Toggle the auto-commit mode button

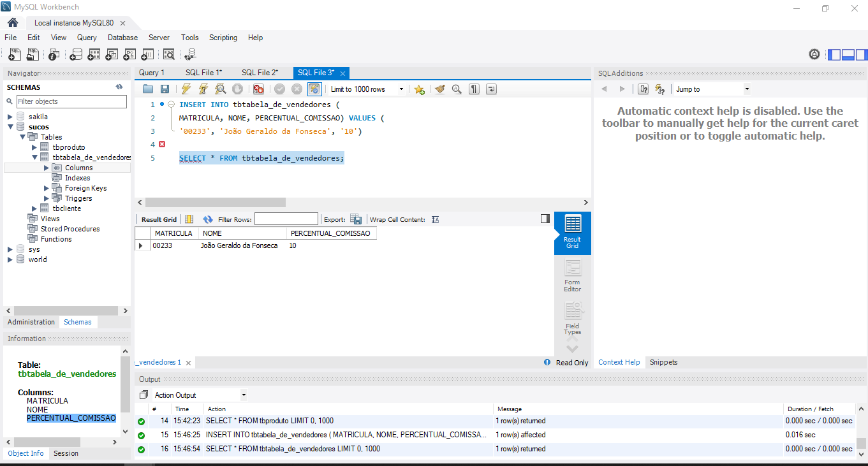coord(314,89)
